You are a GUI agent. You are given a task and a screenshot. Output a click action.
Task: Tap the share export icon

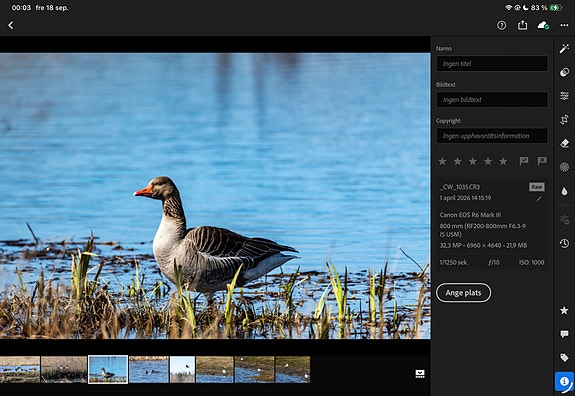[522, 25]
